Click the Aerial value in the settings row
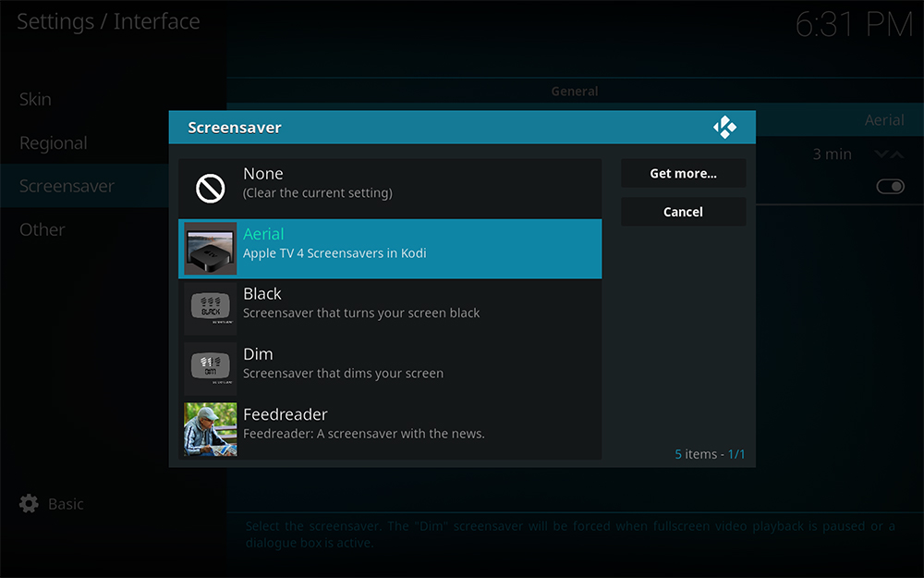The image size is (924, 578). click(x=884, y=120)
